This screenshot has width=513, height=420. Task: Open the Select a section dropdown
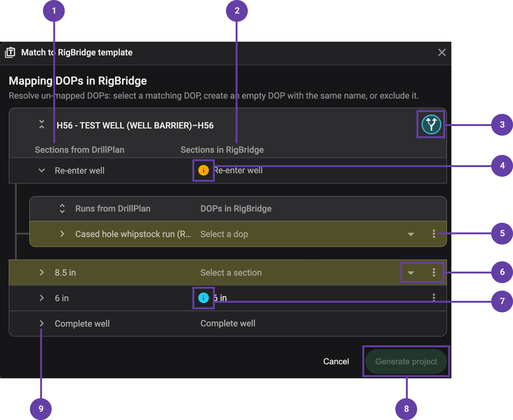coord(411,272)
